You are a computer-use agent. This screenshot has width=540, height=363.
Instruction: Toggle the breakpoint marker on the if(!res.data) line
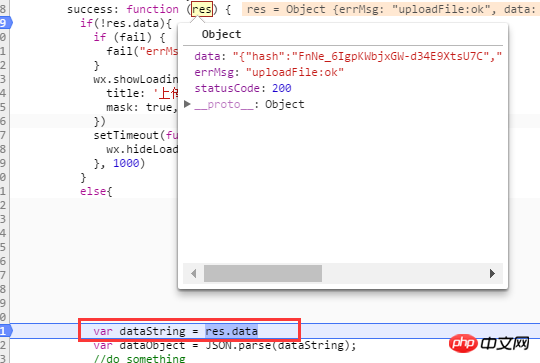pos(6,23)
